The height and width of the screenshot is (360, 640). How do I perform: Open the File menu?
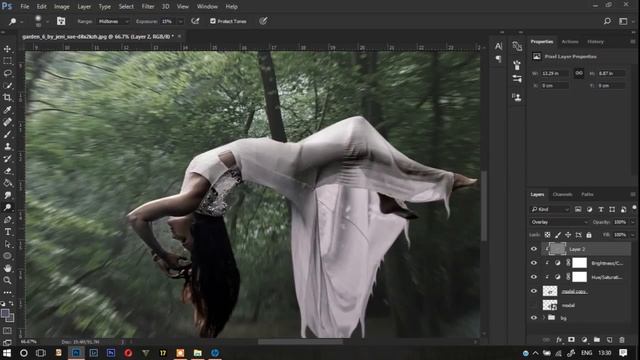pos(25,7)
